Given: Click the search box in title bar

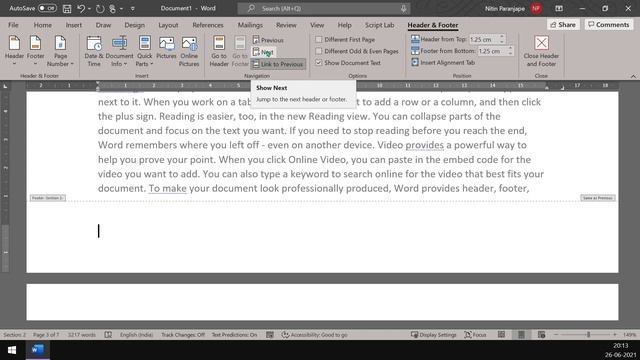Looking at the screenshot, I should (x=324, y=8).
